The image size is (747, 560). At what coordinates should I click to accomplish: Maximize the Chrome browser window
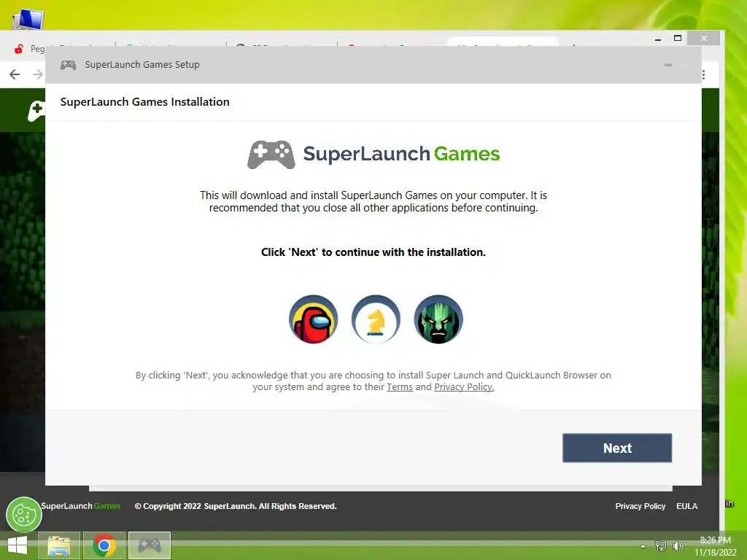[678, 38]
